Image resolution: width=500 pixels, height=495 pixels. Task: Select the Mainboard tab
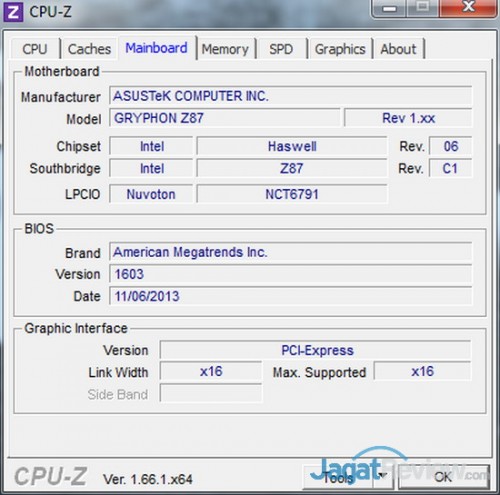pos(156,48)
